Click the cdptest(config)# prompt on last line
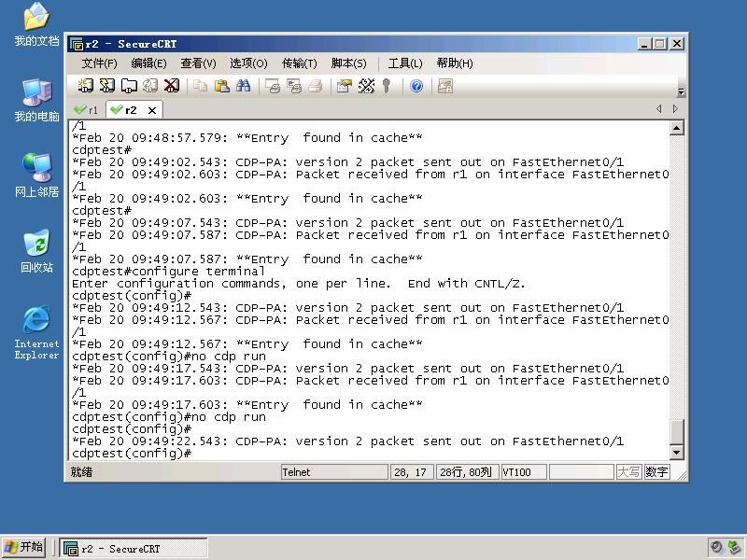Screen dimensions: 747x560 [132, 454]
